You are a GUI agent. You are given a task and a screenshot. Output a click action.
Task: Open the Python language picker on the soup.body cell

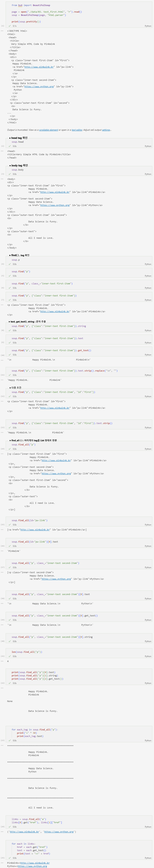tap(148, 174)
